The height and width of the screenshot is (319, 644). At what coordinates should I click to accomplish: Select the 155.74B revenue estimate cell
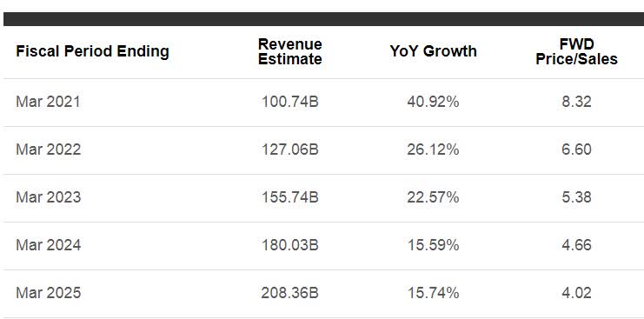pos(290,197)
